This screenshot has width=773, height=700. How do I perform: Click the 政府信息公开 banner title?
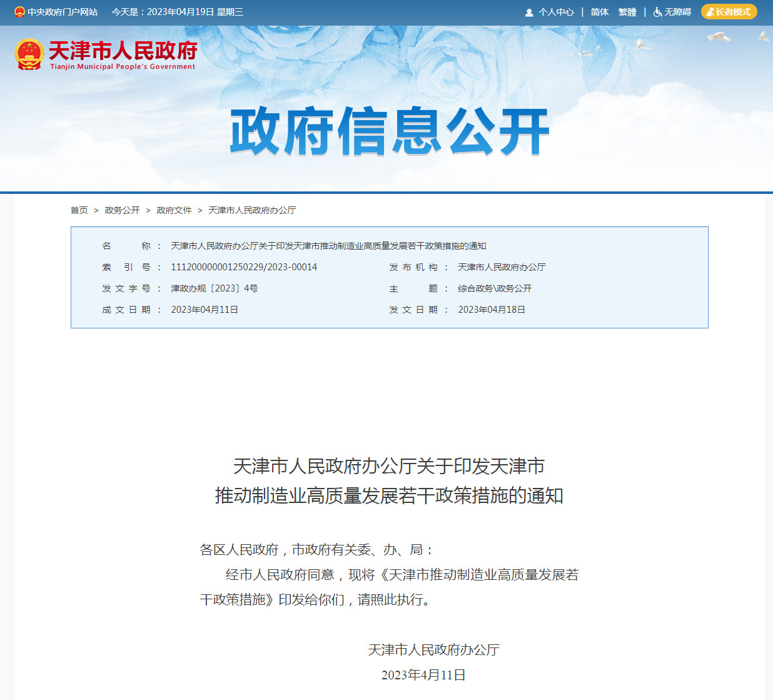[389, 131]
